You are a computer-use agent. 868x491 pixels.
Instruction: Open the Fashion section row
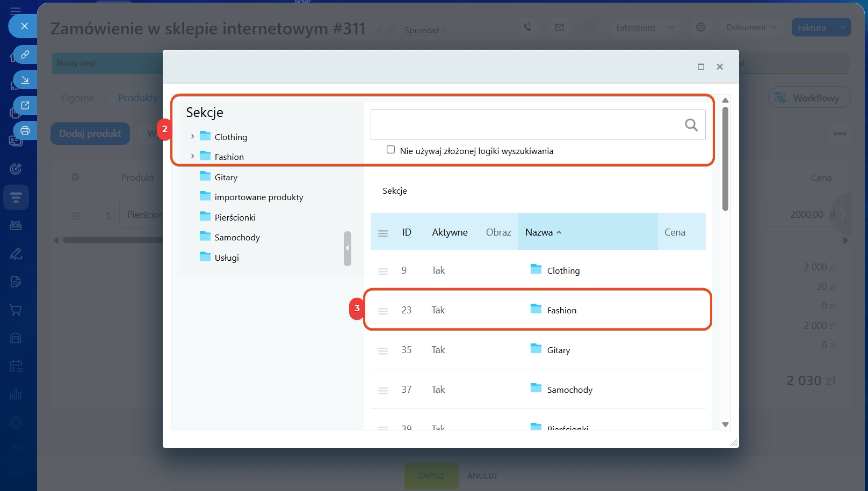pyautogui.click(x=561, y=310)
